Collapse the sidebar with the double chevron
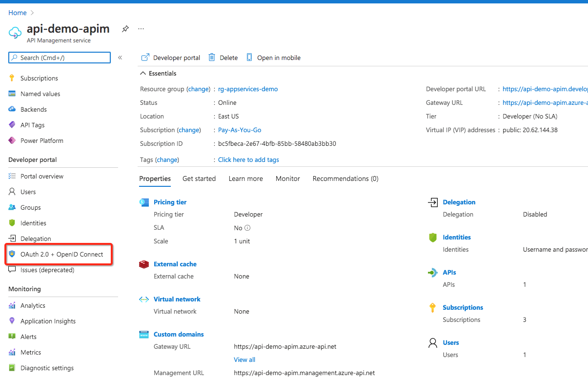The height and width of the screenshot is (379, 588). (x=120, y=58)
